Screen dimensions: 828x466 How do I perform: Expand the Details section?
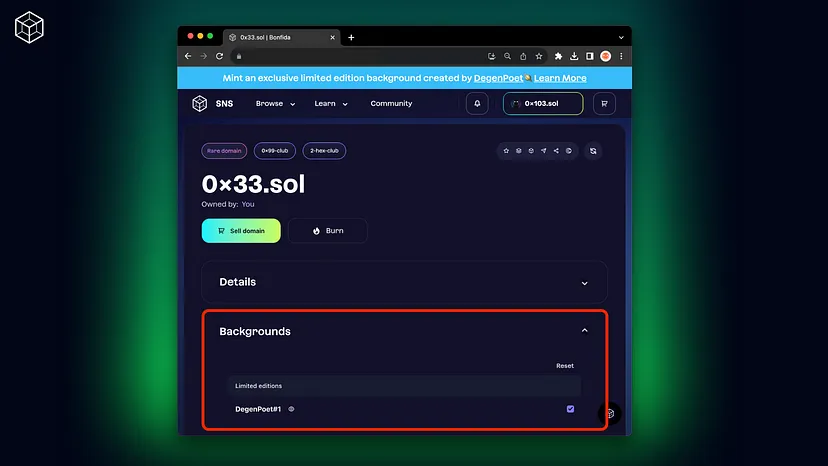[x=404, y=282]
